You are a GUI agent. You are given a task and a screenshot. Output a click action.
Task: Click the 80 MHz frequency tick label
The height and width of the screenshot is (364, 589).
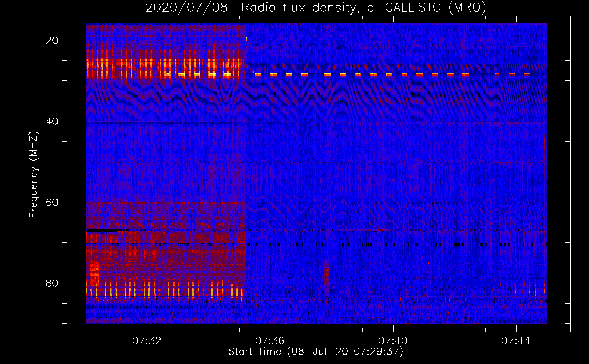tap(52, 283)
